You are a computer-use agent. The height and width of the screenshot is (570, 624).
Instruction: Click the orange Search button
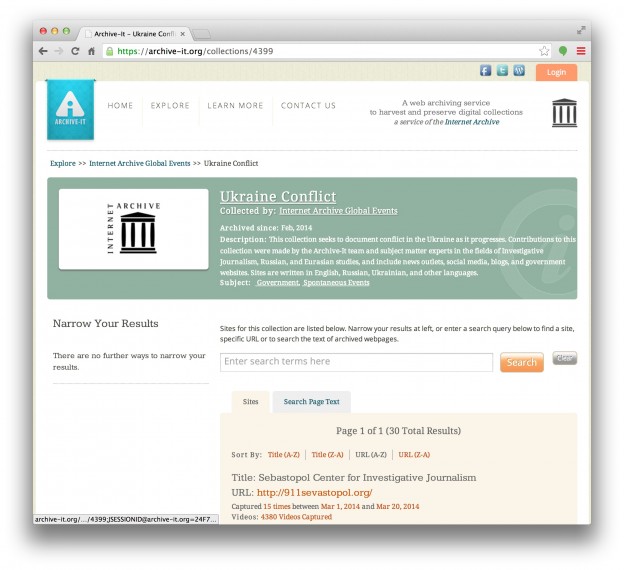pos(522,362)
